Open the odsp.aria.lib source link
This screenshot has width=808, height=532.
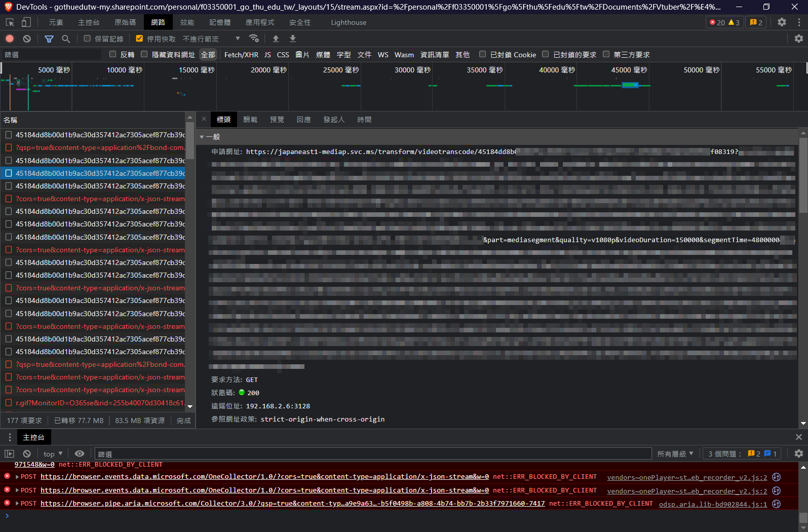(713, 504)
